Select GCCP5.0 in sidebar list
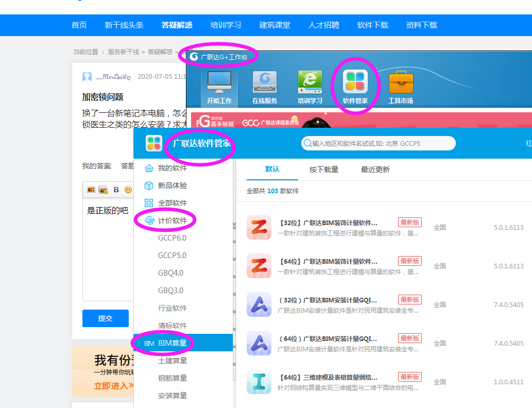 click(172, 255)
